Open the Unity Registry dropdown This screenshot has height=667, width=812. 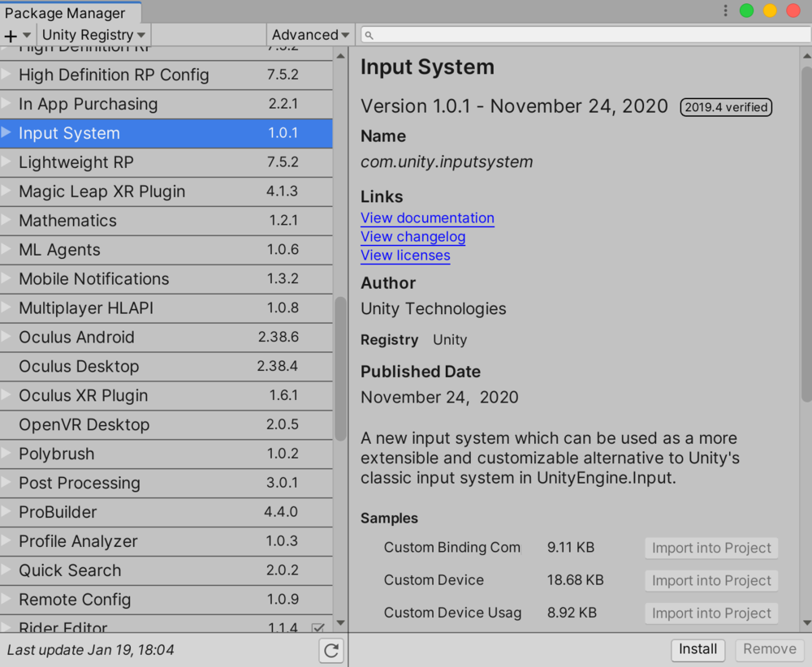click(93, 35)
